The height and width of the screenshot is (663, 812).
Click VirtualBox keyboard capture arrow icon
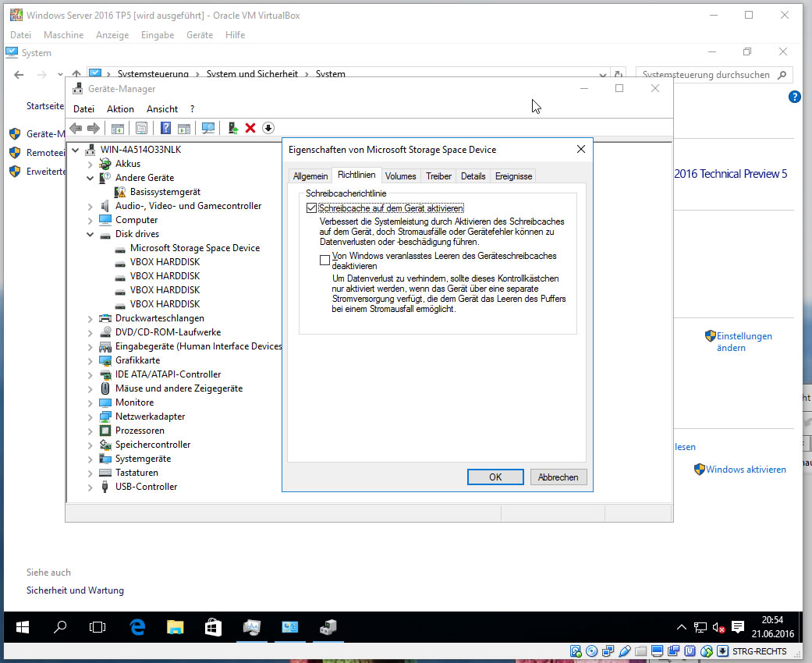[x=723, y=651]
